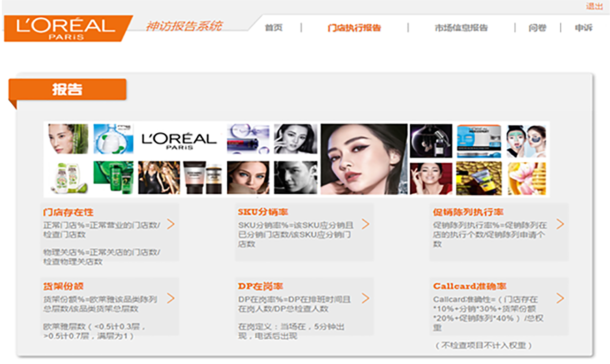Click text 物理关店%=正常关店的门店数
Image resolution: width=610 pixels, height=364 pixels.
pos(102,257)
